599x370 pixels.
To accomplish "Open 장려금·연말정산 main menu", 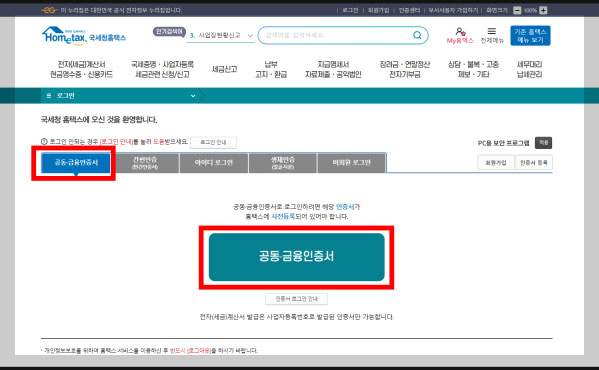I will 405,69.
